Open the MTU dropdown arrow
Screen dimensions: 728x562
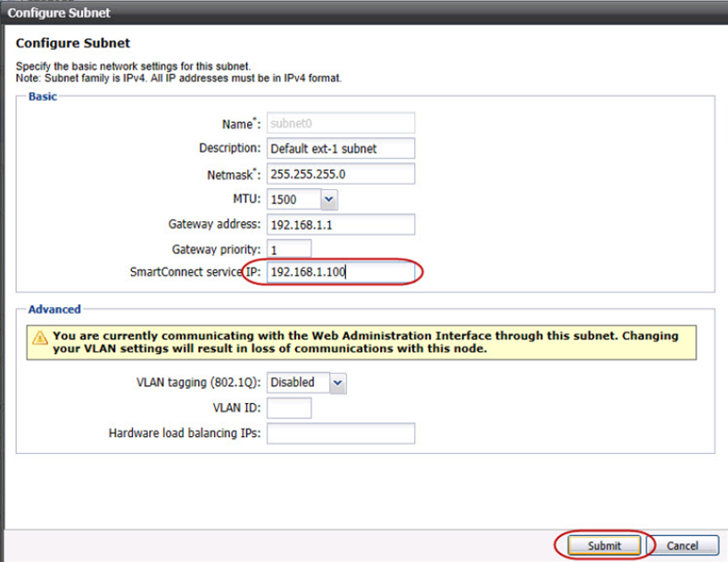coord(328,200)
